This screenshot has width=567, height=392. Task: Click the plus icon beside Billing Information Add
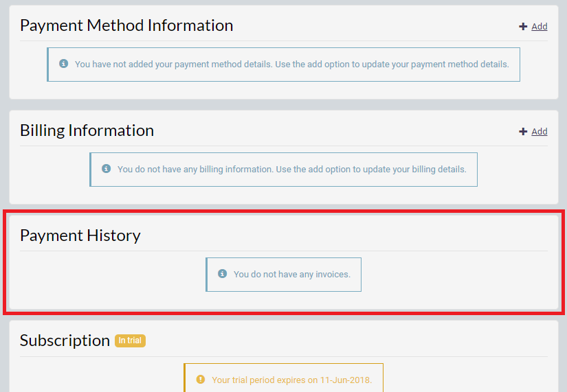tap(523, 132)
